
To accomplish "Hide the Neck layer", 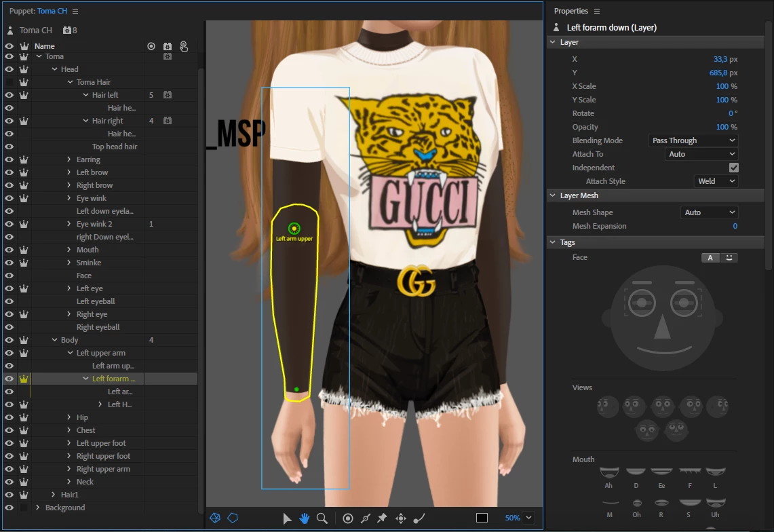I will (x=9, y=482).
